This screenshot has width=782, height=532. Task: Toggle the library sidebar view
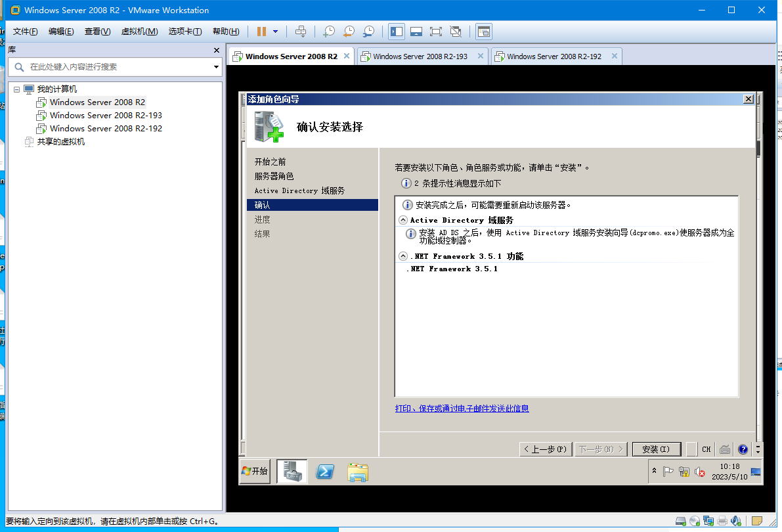coord(397,32)
